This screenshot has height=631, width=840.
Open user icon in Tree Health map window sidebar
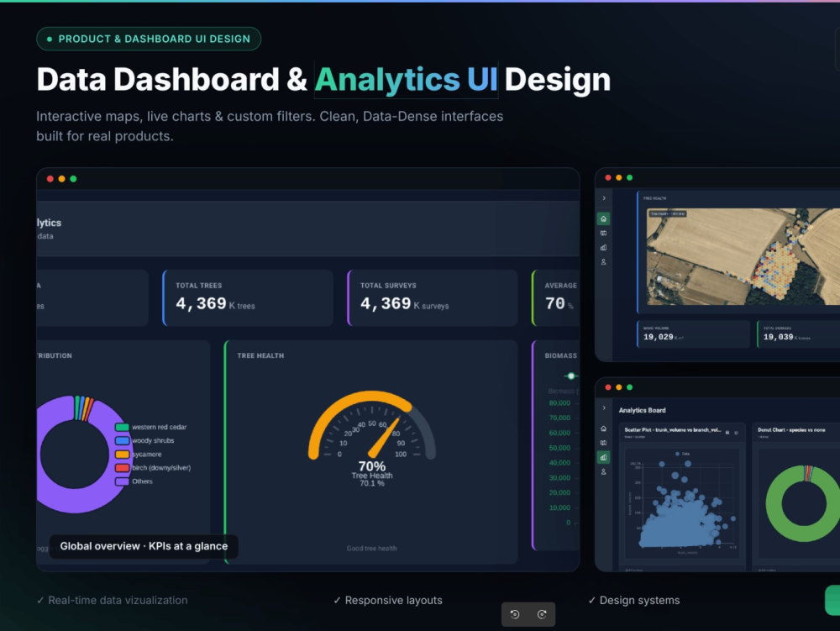[603, 262]
